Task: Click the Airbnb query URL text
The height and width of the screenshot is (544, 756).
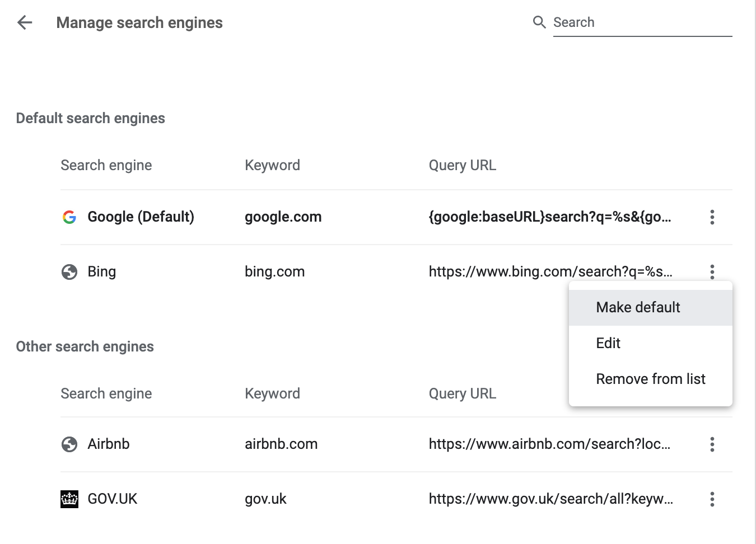Action: click(550, 444)
